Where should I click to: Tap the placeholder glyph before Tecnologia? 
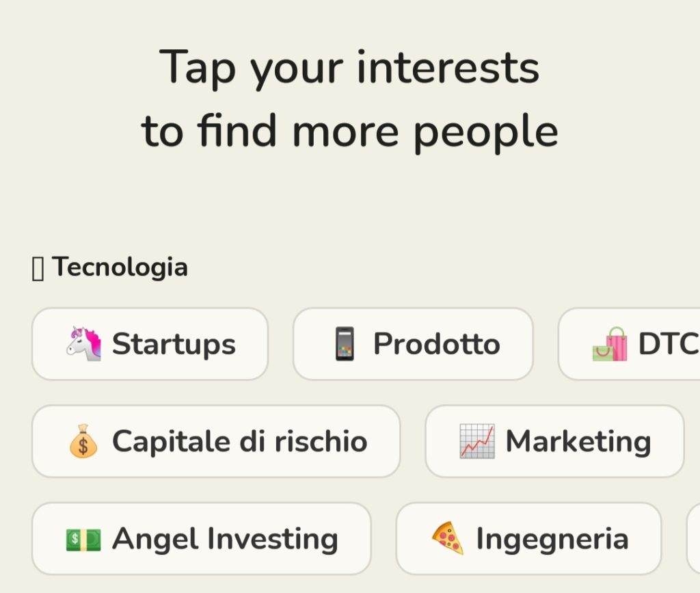[x=38, y=269]
